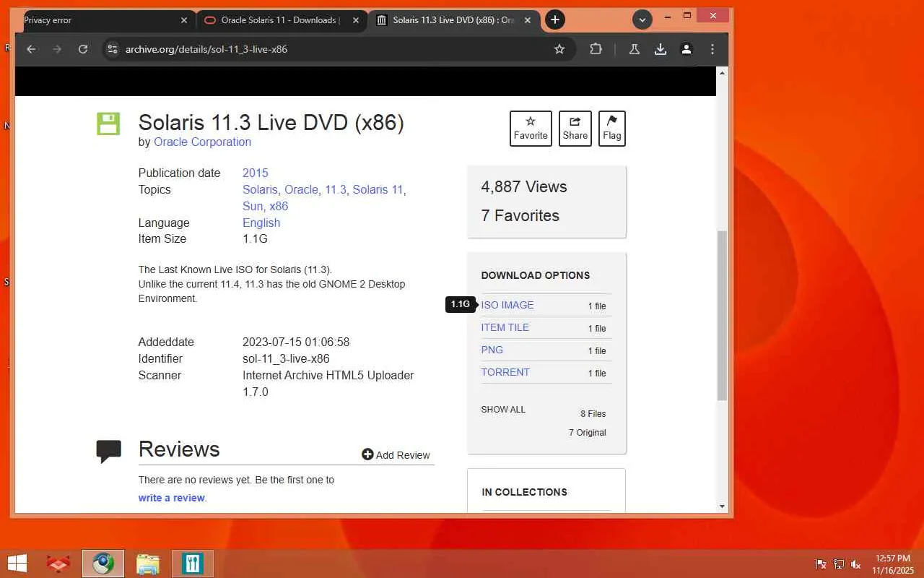Open a new browser tab
Screen dimensions: 924x578
point(554,20)
